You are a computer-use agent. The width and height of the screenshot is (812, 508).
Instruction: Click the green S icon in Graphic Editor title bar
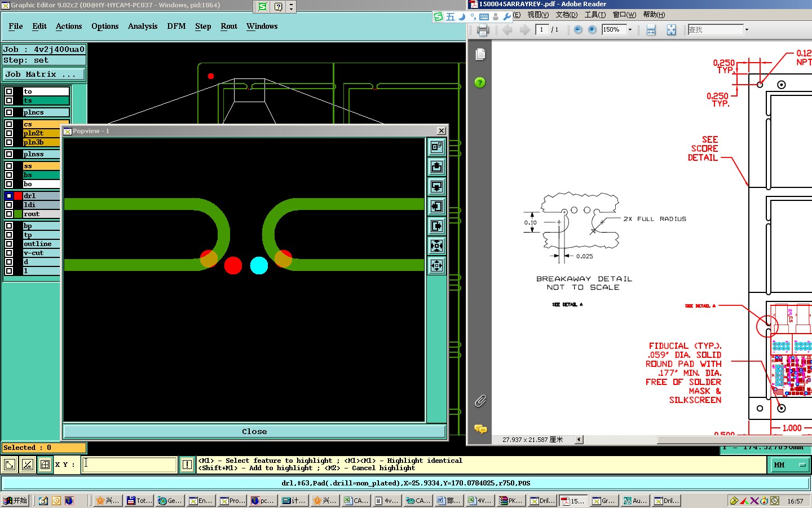coord(262,7)
